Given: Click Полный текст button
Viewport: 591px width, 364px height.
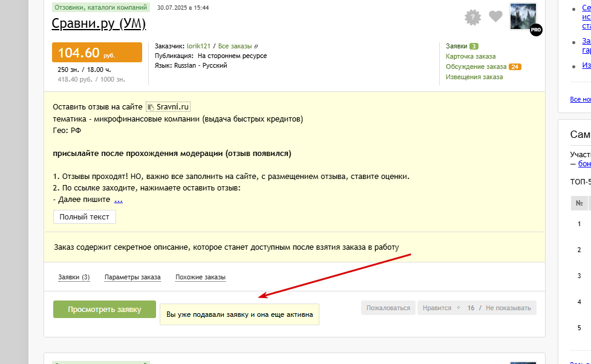Looking at the screenshot, I should tap(85, 216).
